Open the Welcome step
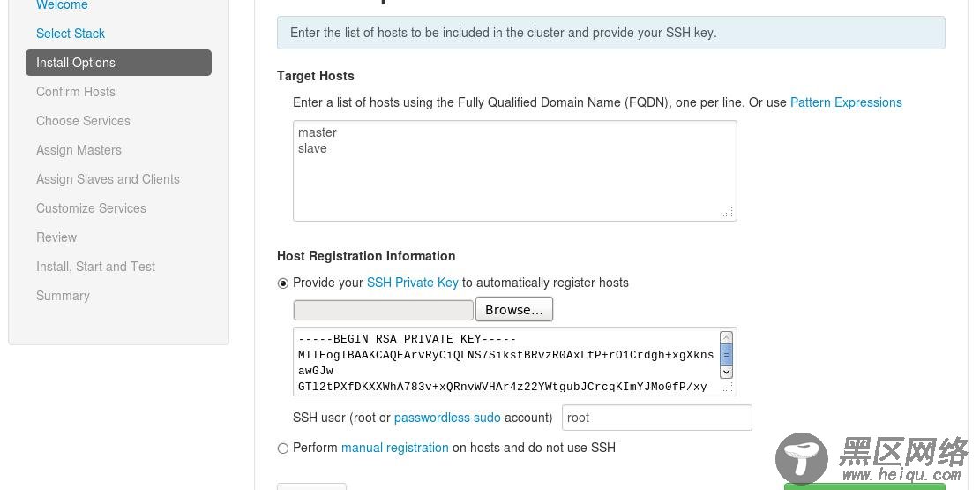The image size is (980, 490). click(62, 5)
